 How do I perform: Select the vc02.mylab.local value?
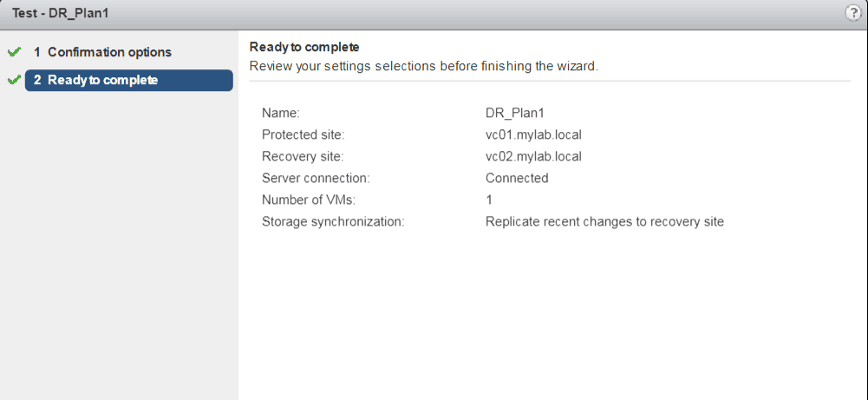pyautogui.click(x=533, y=157)
